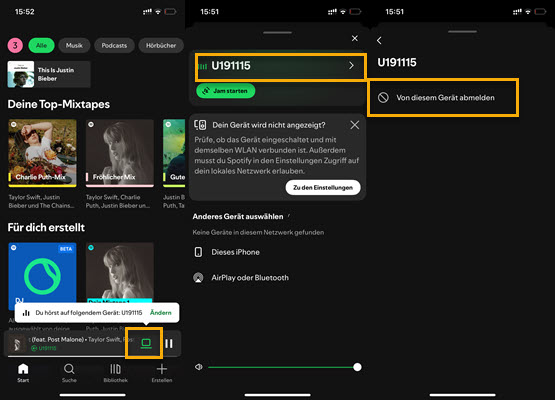
Task: Dismiss the Dein Gerät wird nicht angezeigt notice
Action: point(355,125)
